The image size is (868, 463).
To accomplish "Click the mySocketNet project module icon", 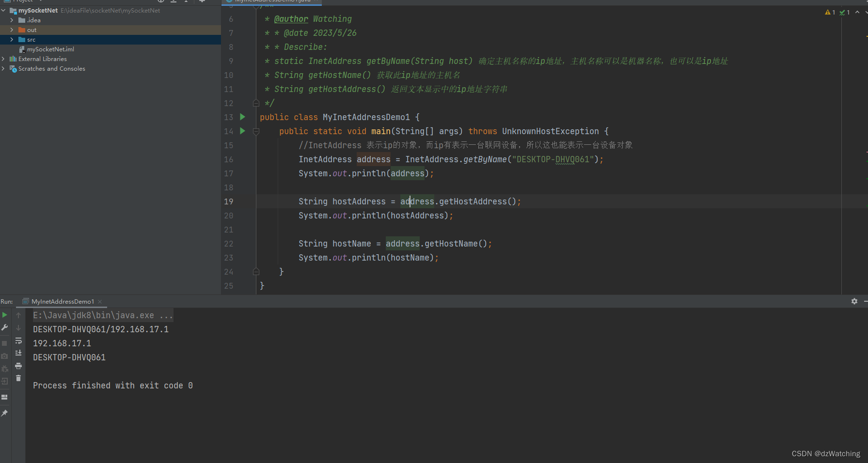I will point(13,10).
